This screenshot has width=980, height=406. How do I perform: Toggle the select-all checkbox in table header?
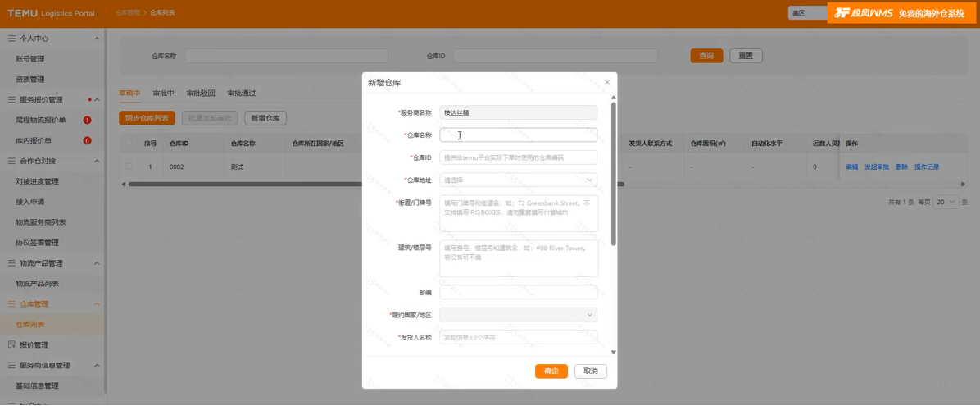pos(129,144)
